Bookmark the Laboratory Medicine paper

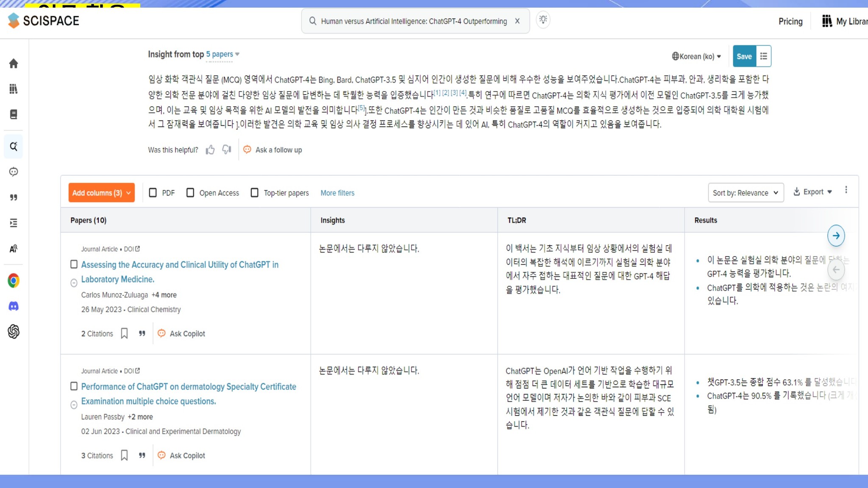(124, 333)
